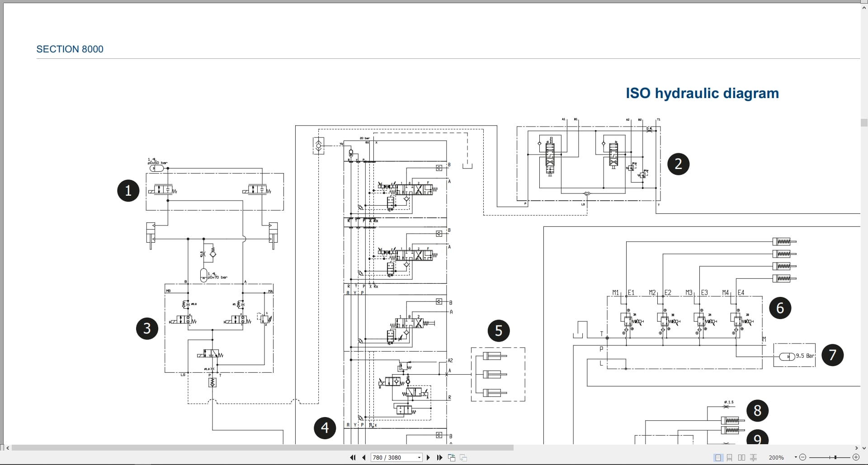Viewport: 868px width, 465px height.
Task: Click the next view icon
Action: coord(463,457)
